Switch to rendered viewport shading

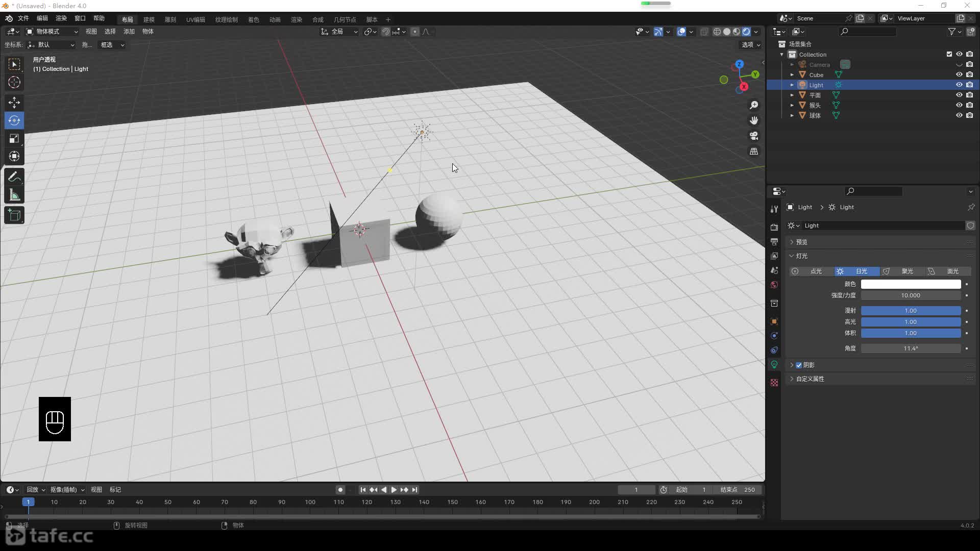[746, 32]
